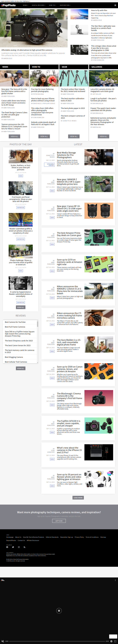
Task: Click View All under Galleries column
Action: [x=103, y=136]
